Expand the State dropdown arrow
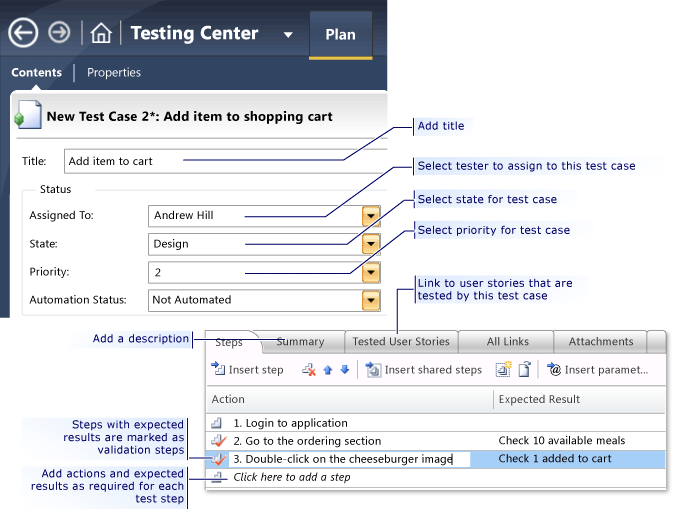674x511 pixels. [371, 244]
